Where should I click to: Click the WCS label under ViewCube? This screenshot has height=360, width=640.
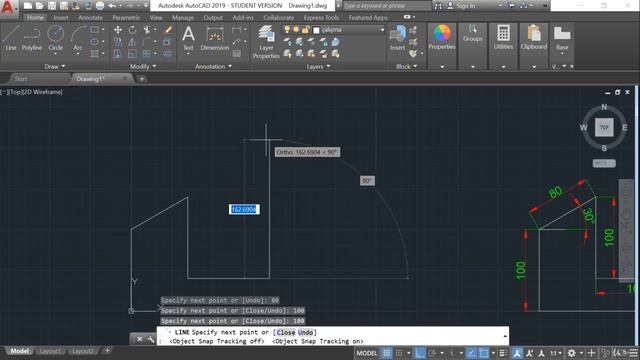(604, 163)
